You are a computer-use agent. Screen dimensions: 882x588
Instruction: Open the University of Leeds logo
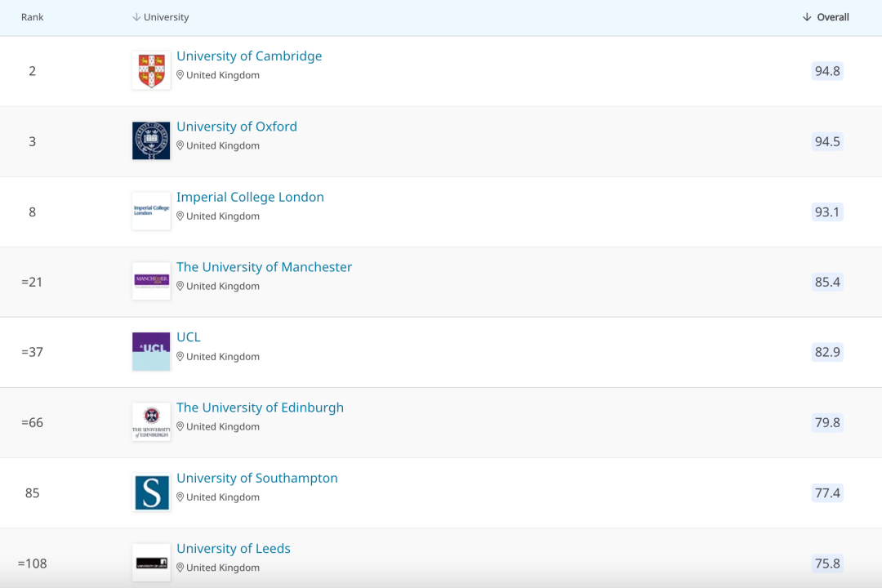(151, 563)
